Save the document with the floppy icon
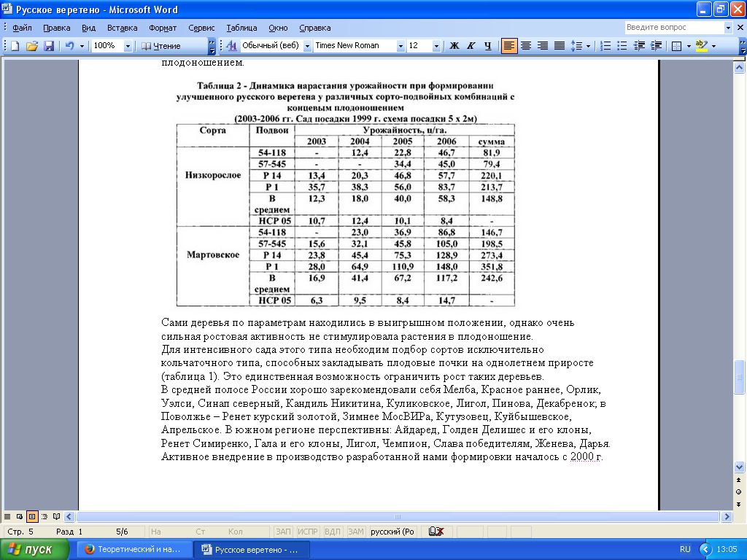 [49, 46]
